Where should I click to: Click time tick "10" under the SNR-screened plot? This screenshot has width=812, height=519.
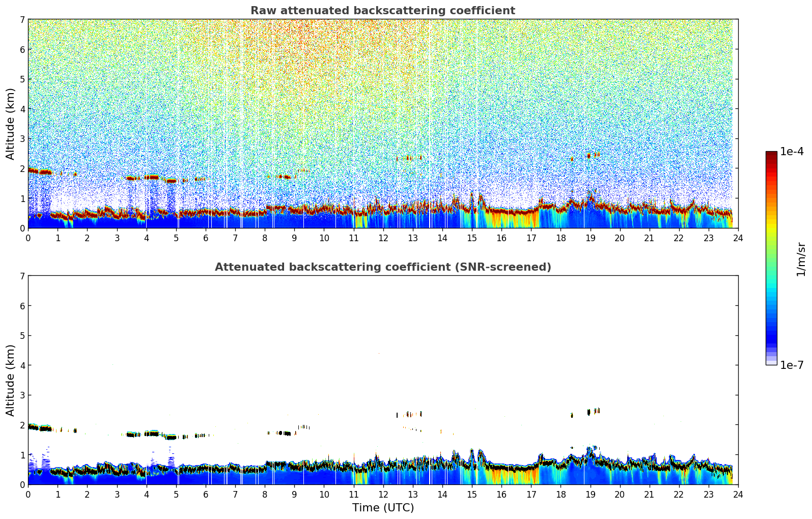[324, 494]
